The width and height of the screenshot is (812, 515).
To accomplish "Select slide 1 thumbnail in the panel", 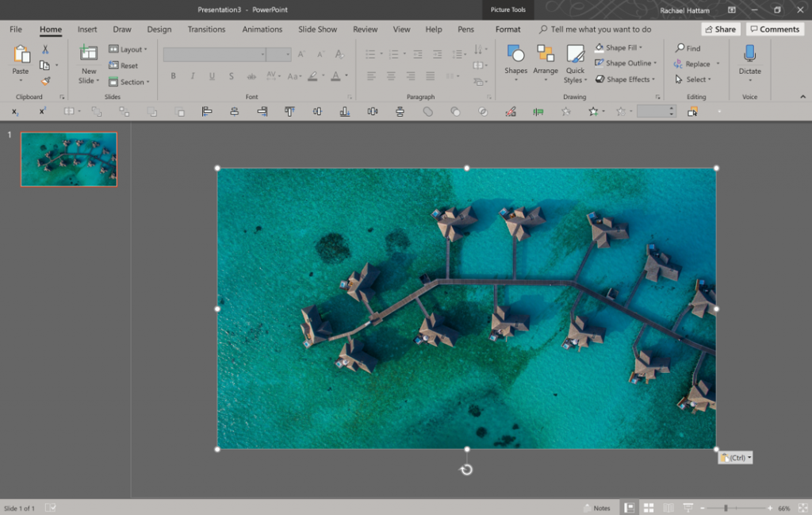I will pos(69,159).
